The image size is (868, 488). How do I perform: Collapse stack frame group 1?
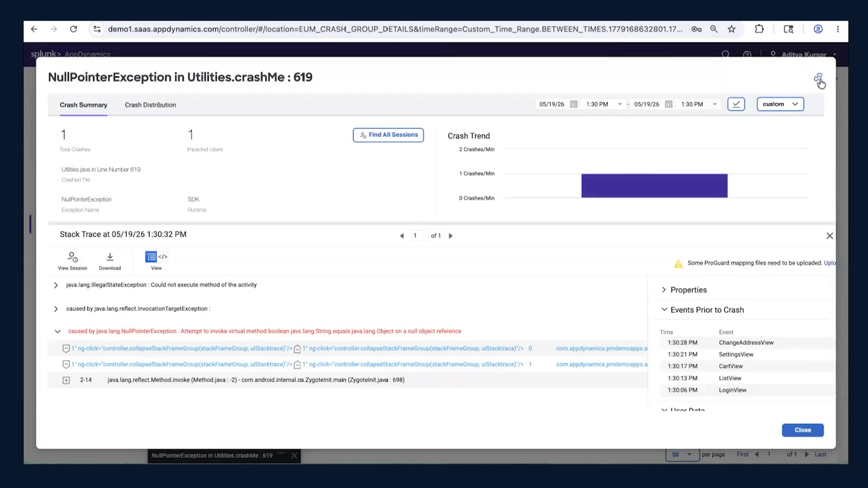tap(66, 365)
